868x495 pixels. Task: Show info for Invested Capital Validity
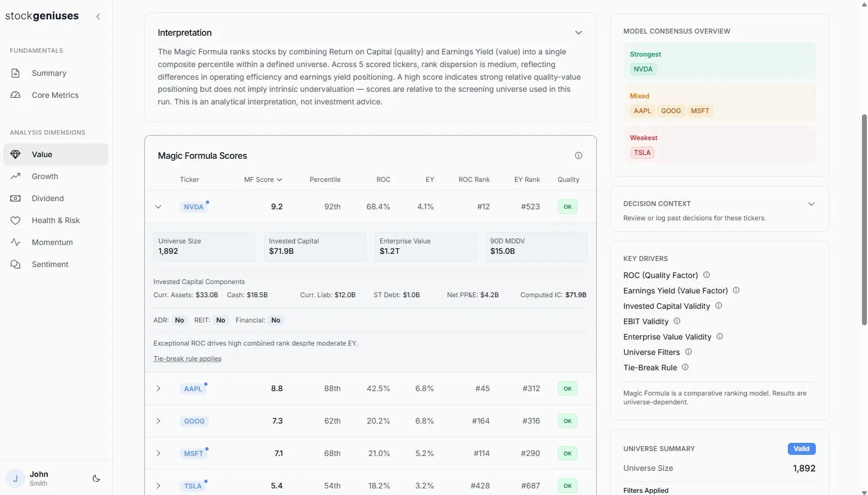719,305
